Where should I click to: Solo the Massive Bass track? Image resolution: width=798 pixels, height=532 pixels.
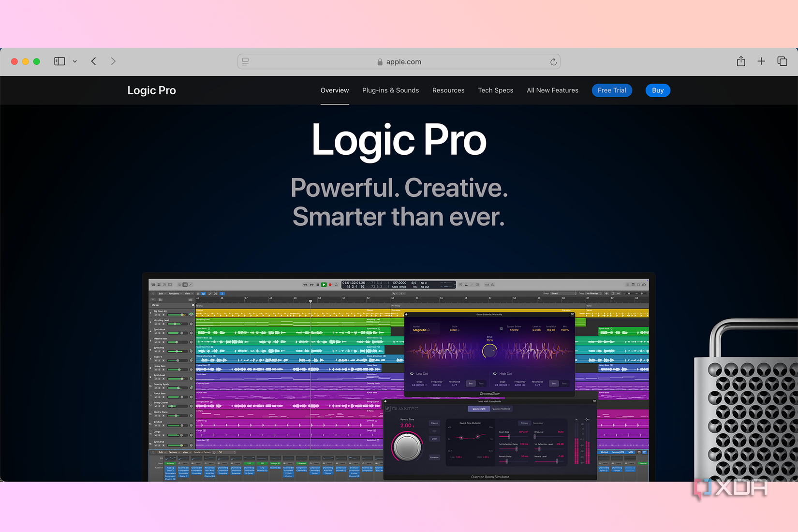pyautogui.click(x=159, y=342)
